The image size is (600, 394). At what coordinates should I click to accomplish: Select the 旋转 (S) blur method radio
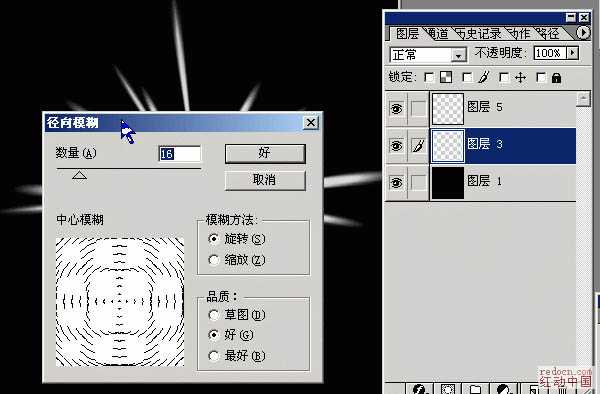click(x=214, y=239)
